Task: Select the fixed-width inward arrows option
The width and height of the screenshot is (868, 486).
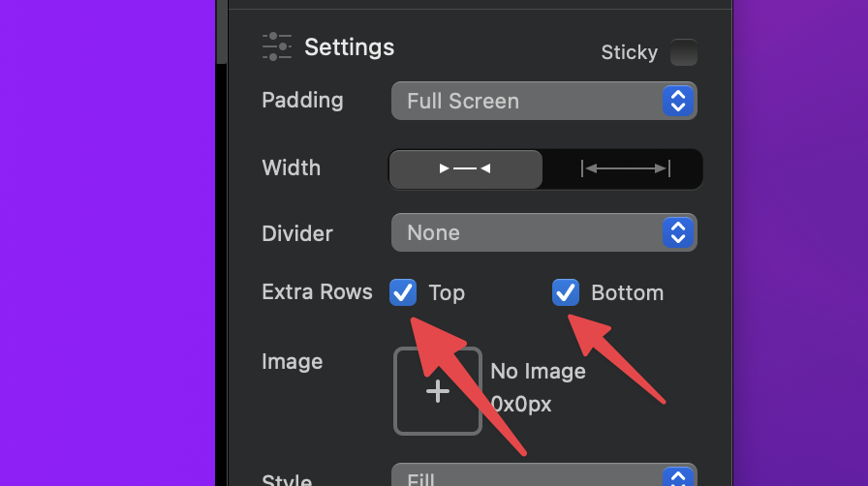Action: tap(465, 168)
